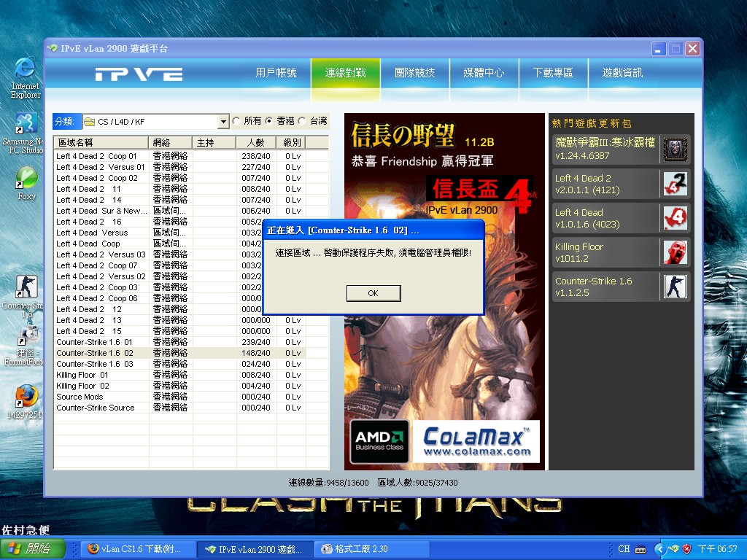747x560 pixels.
Task: Close the IPvE vLan 2900 window
Action: click(x=692, y=49)
